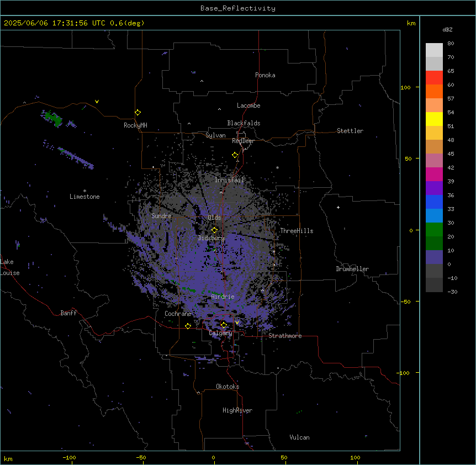Select the Lacombe city label
The width and height of the screenshot is (476, 465).
pos(248,105)
